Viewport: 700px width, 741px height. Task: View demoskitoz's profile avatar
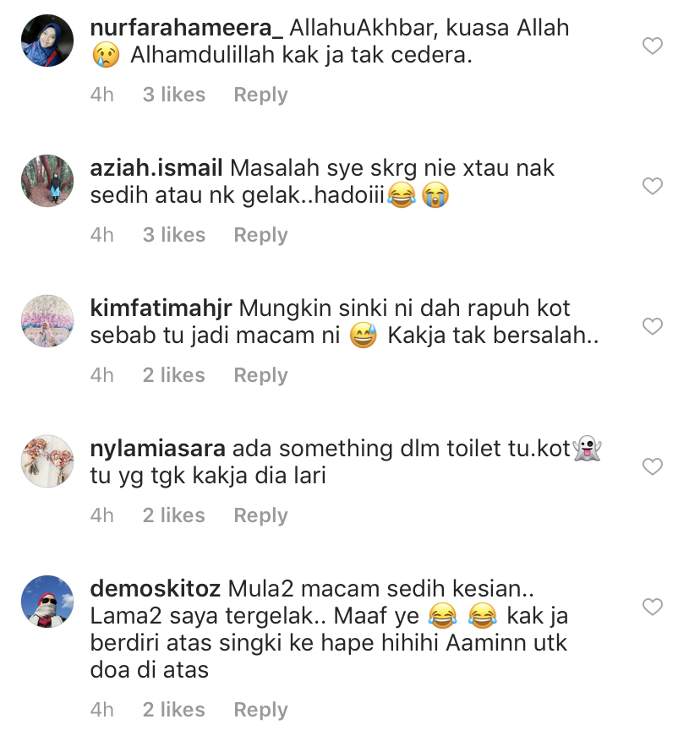(x=47, y=602)
